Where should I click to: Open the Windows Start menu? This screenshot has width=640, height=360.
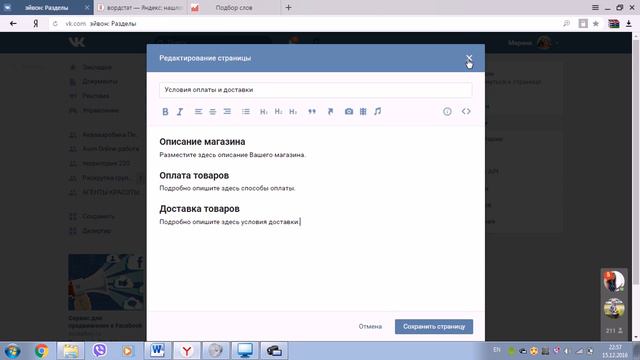pyautogui.click(x=12, y=351)
